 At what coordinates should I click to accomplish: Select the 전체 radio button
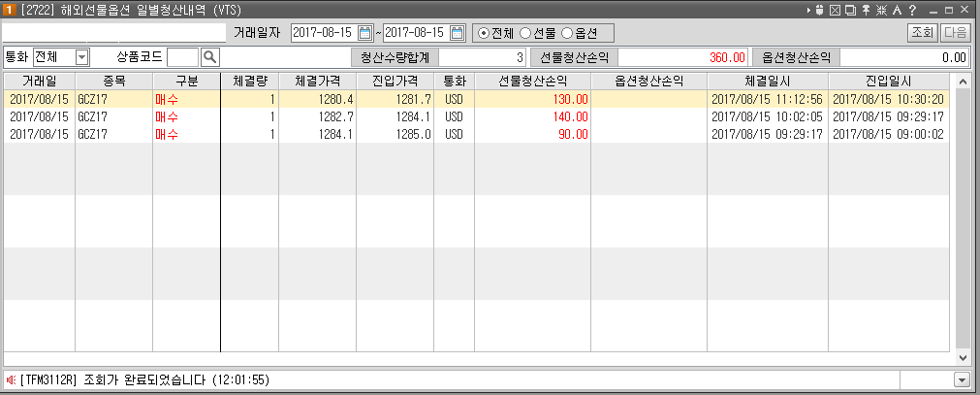point(484,33)
